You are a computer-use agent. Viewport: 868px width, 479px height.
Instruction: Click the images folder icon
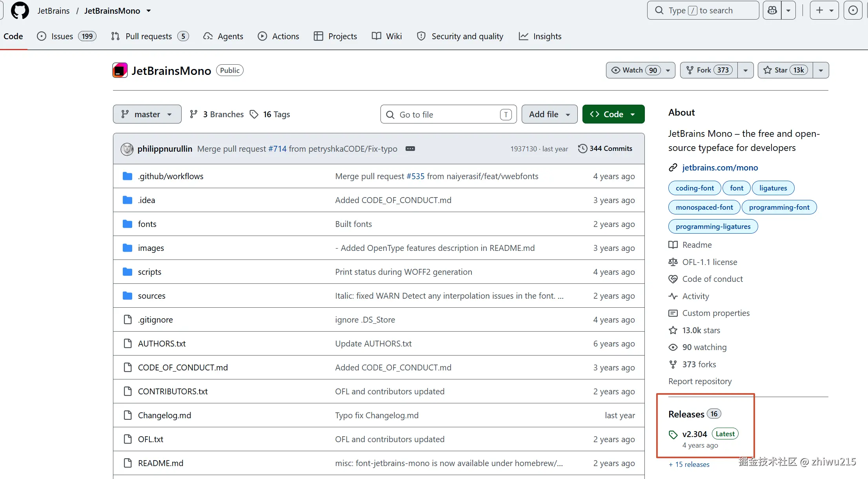point(127,248)
